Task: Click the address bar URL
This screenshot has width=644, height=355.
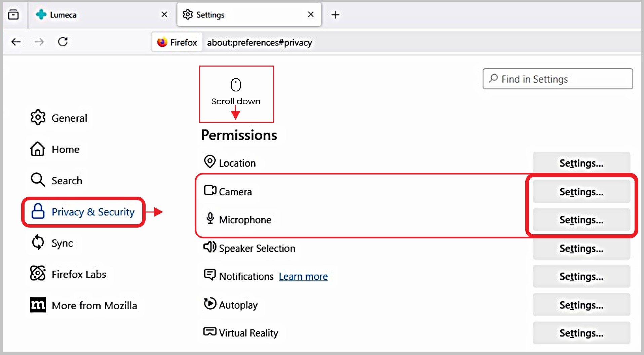Action: point(259,42)
